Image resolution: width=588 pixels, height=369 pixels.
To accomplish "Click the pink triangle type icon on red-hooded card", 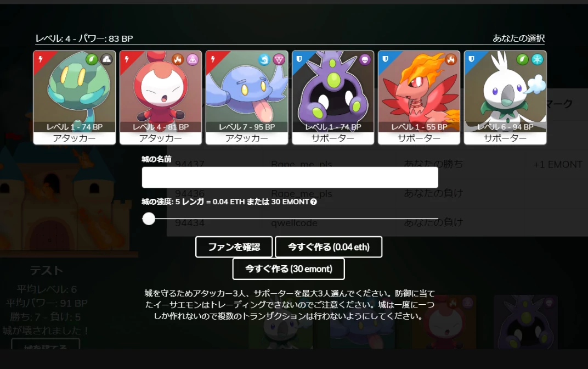I will tap(193, 59).
